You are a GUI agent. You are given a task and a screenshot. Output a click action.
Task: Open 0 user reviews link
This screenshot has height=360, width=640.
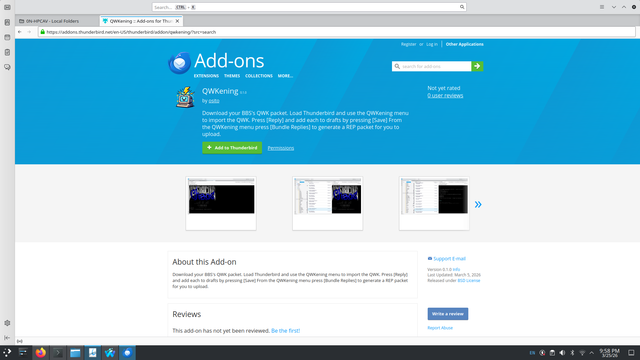tap(445, 96)
